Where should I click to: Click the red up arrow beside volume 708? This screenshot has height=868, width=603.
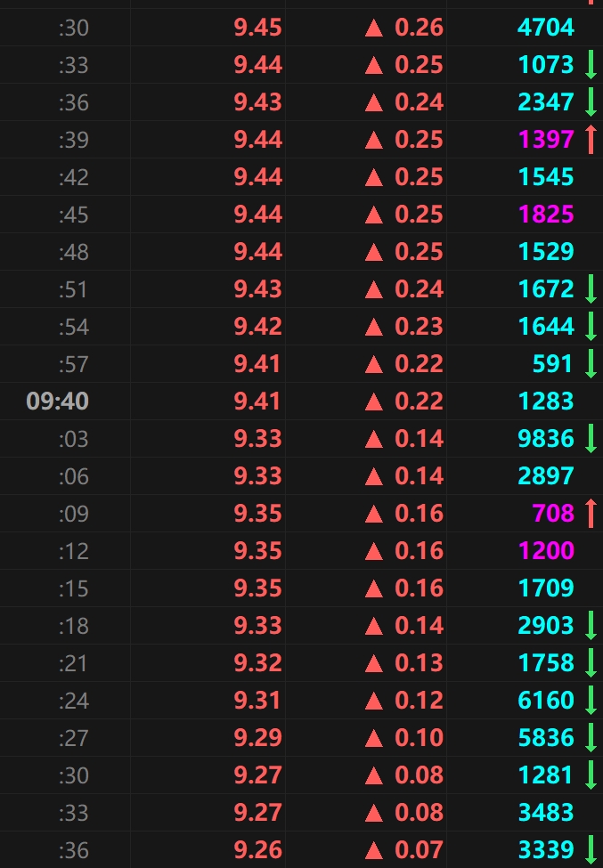click(x=591, y=513)
